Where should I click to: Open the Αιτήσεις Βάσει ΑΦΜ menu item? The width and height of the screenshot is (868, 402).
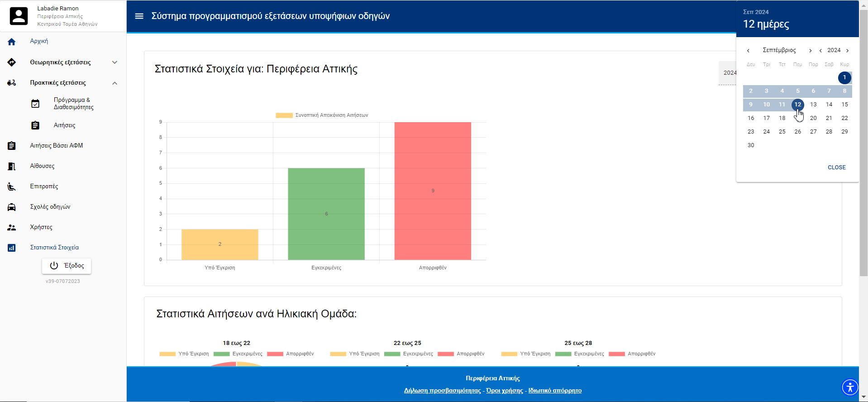point(56,146)
